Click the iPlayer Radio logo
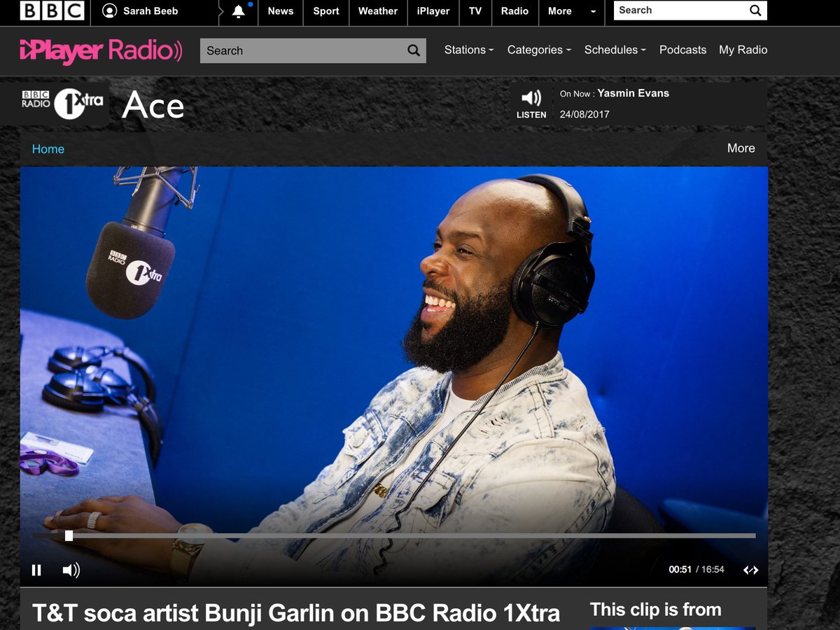This screenshot has width=840, height=630. [x=101, y=50]
